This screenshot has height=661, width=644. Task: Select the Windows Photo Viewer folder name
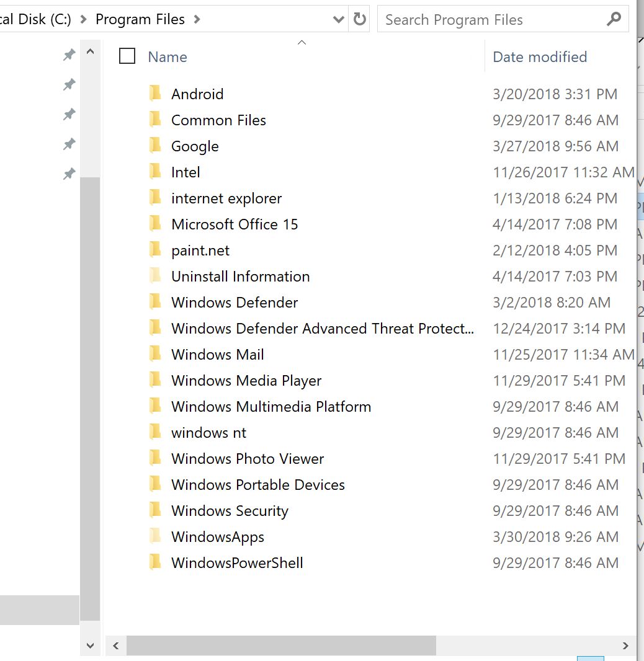pos(248,459)
